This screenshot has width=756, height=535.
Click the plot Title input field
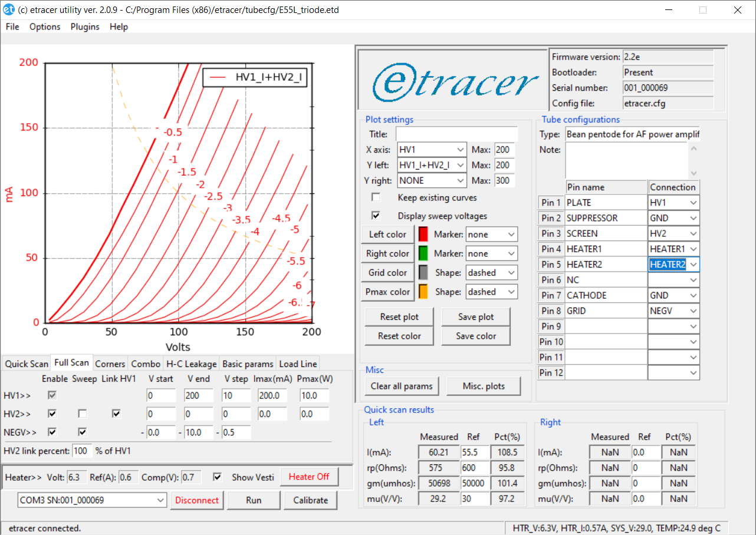click(x=456, y=134)
